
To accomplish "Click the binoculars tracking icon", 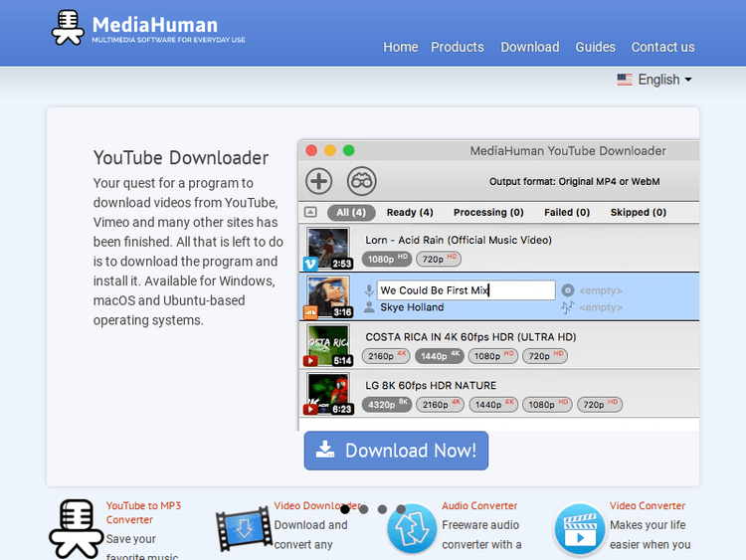I will point(362,181).
